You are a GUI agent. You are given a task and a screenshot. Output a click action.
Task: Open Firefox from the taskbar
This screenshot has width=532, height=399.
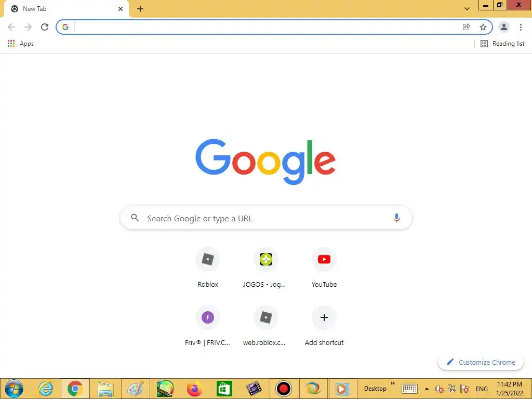[x=194, y=389]
